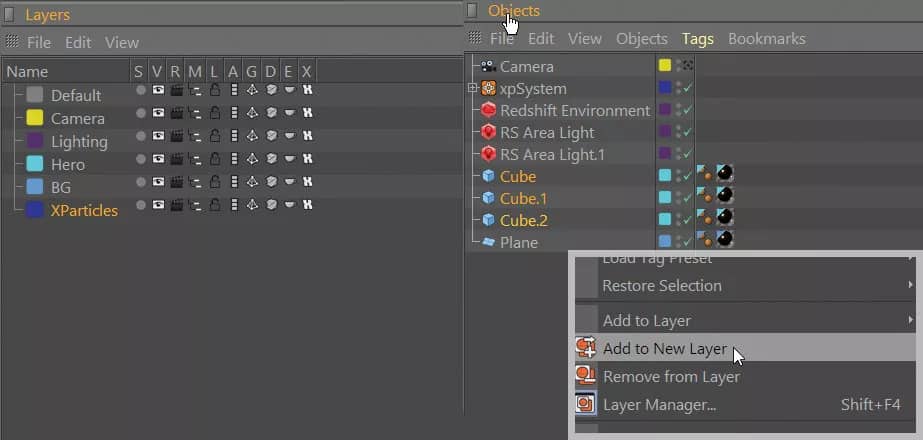This screenshot has width=923, height=440.
Task: Click the Add to New Layer icon
Action: 586,348
